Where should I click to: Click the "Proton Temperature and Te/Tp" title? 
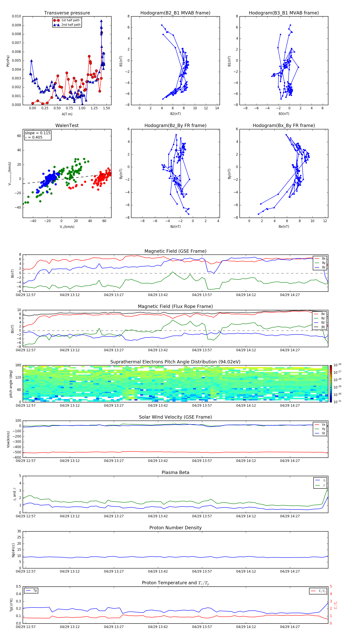click(175, 583)
